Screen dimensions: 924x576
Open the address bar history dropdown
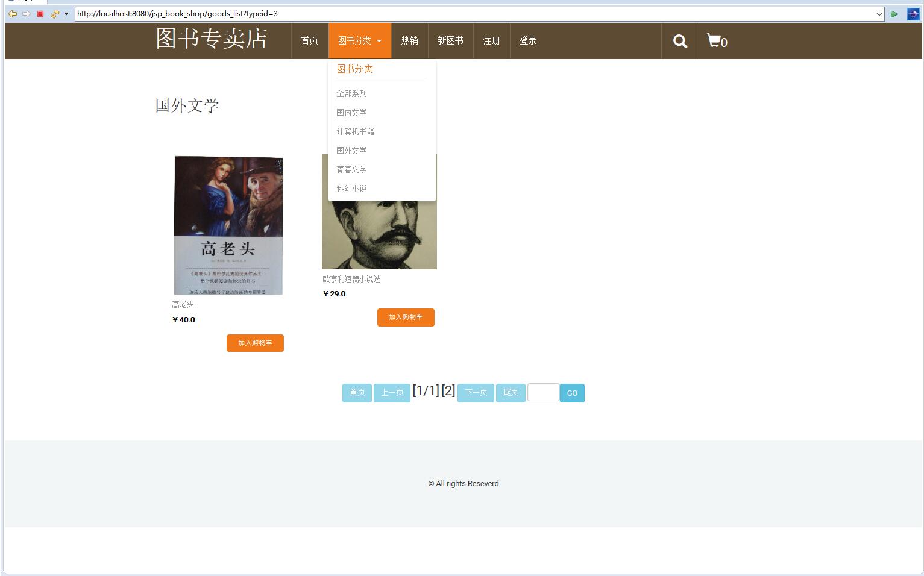pyautogui.click(x=879, y=13)
